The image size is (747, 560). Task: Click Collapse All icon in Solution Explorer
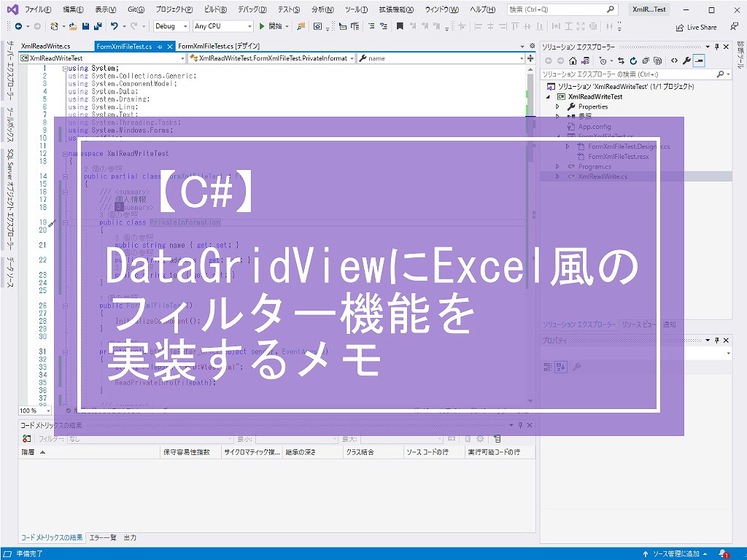pos(646,61)
